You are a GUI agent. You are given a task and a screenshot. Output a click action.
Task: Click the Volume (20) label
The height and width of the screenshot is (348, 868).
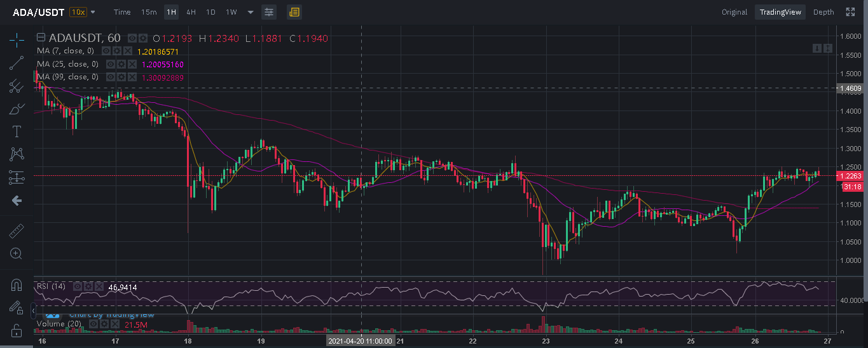click(59, 324)
